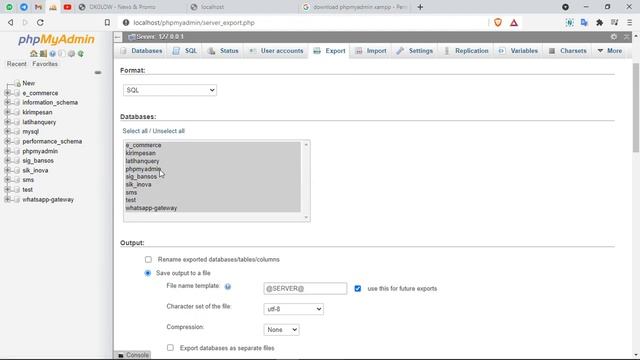The image size is (640, 360).
Task: Open Compression None dropdown
Action: pos(281,329)
